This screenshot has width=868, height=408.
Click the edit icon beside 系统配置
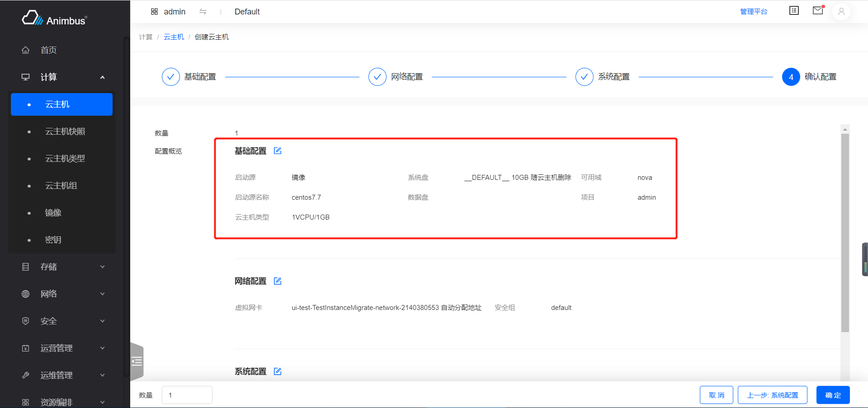[x=278, y=371]
